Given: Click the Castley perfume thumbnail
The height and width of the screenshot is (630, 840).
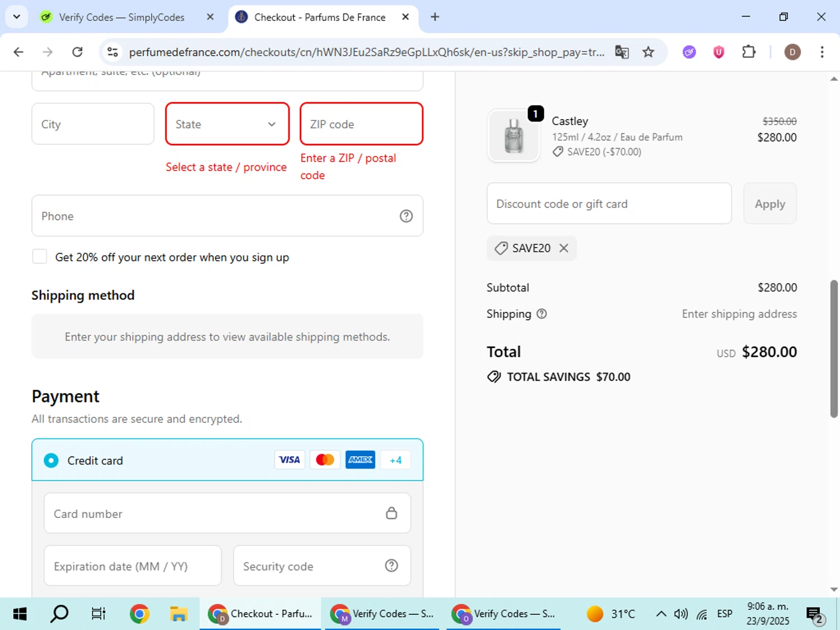Looking at the screenshot, I should [514, 136].
